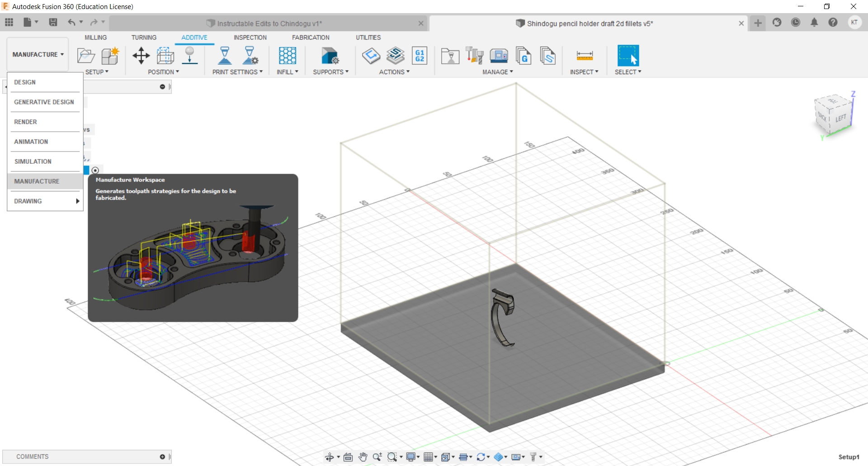Open the Tool Library icon in Manage
Viewport: 868px width, 466px height.
475,56
